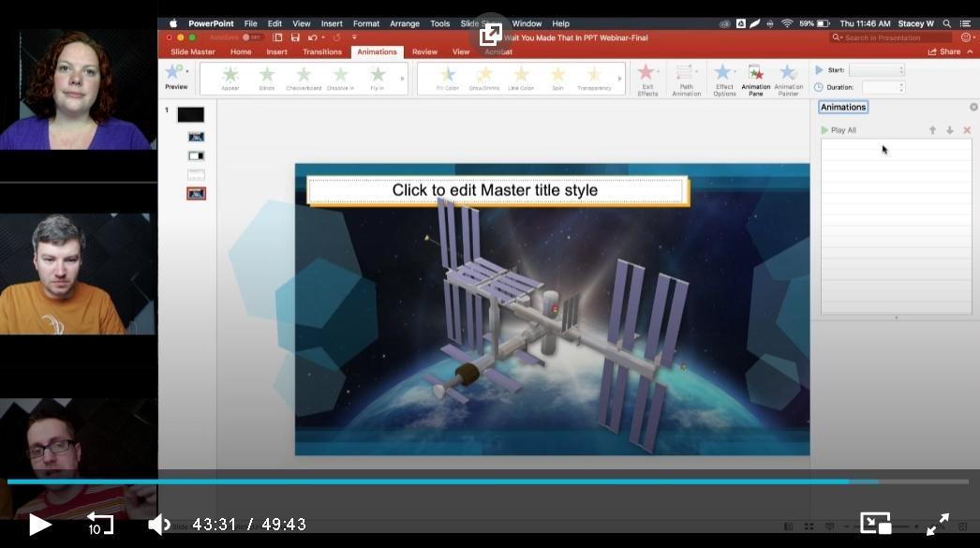980x548 pixels.
Task: Open the Start timing dropdown
Action: click(876, 70)
